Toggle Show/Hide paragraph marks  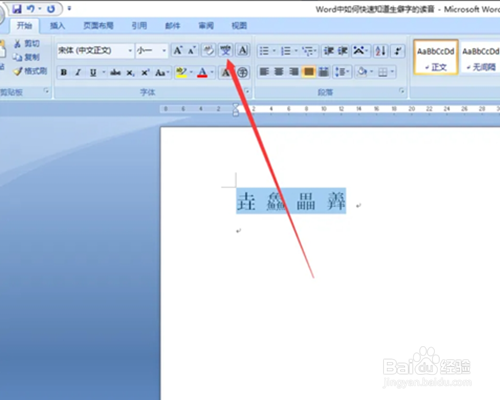click(x=398, y=51)
